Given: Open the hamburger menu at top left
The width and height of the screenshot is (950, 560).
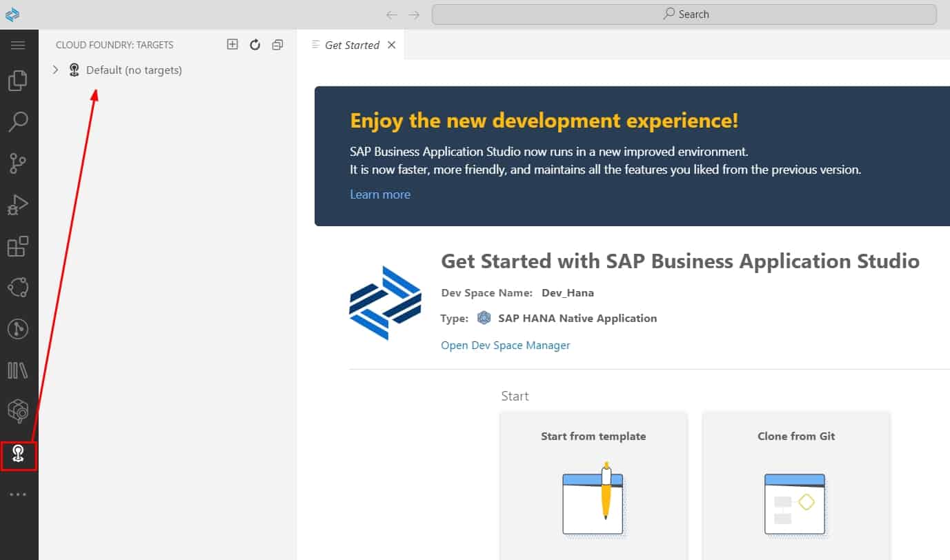Looking at the screenshot, I should tap(19, 45).
